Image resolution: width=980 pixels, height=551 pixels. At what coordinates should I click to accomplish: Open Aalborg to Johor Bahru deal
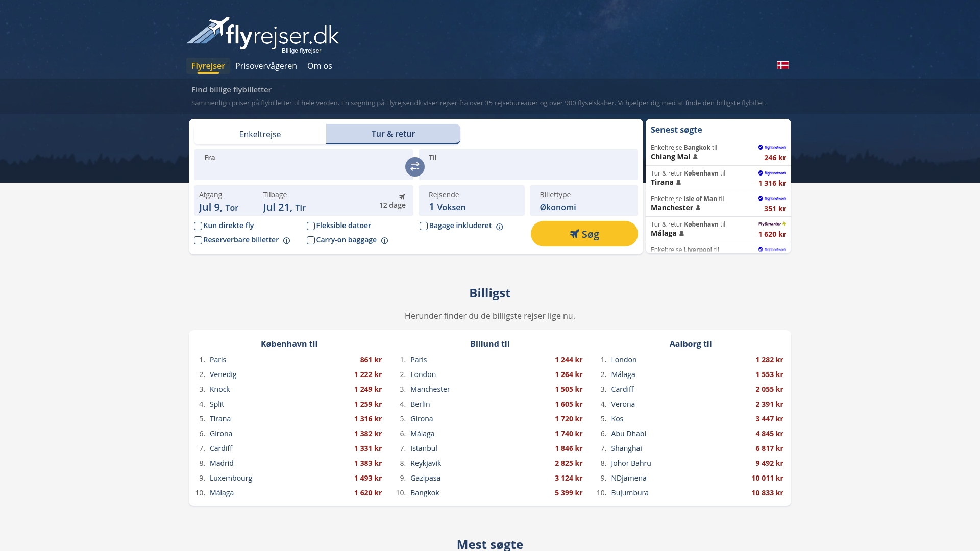tap(691, 463)
